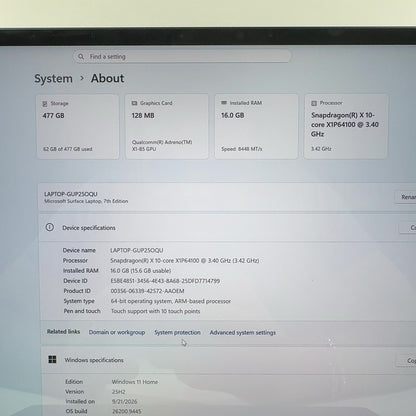Select the Product ID 00356-06339-42572-AAOEM value

147,291
